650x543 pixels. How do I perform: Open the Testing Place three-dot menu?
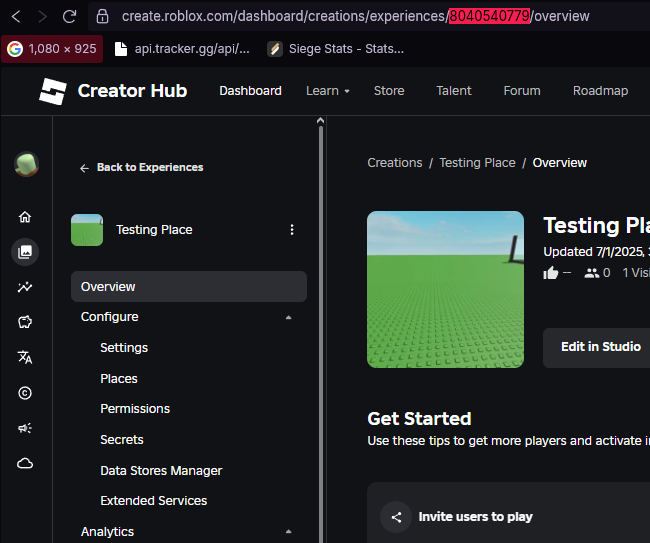click(x=292, y=230)
